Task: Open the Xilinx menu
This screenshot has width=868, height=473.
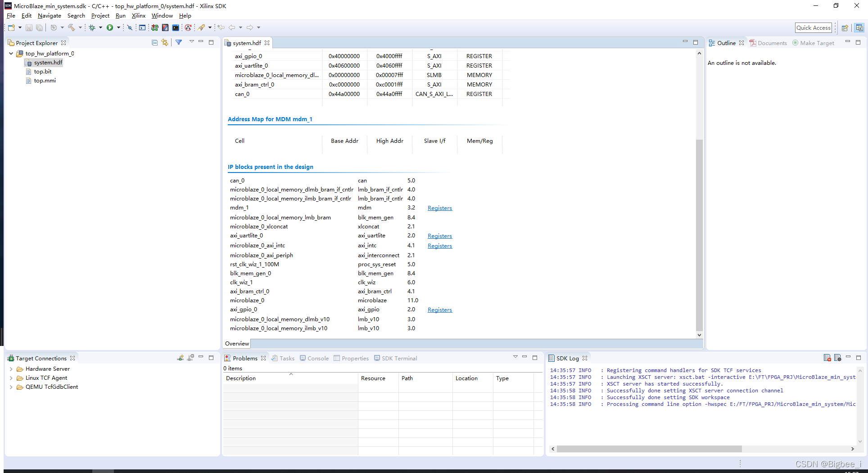Action: pos(139,15)
